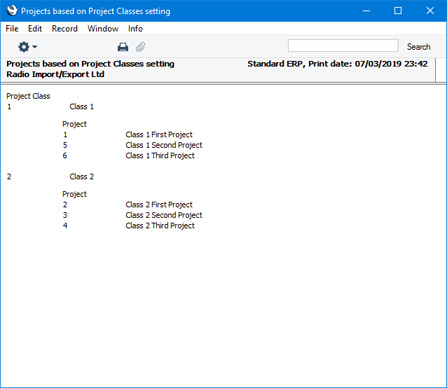Click the paperclip attachments icon
Viewport: 447px width, 388px height.
(140, 47)
